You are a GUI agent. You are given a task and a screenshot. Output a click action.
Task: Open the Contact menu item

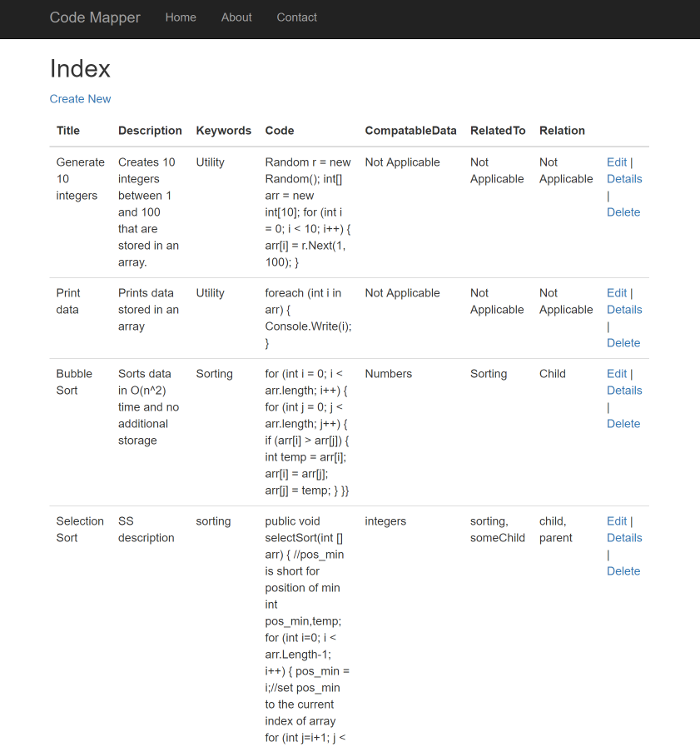tap(296, 17)
